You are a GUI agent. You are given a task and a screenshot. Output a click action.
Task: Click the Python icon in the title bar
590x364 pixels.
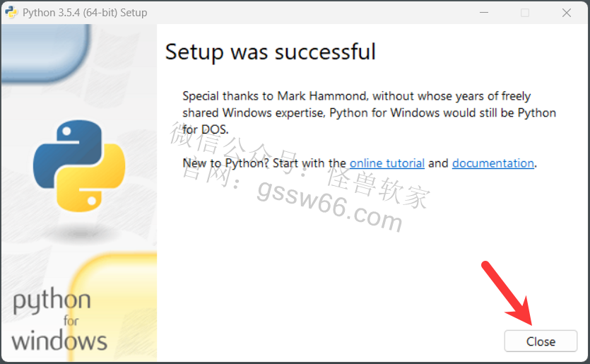click(x=11, y=12)
